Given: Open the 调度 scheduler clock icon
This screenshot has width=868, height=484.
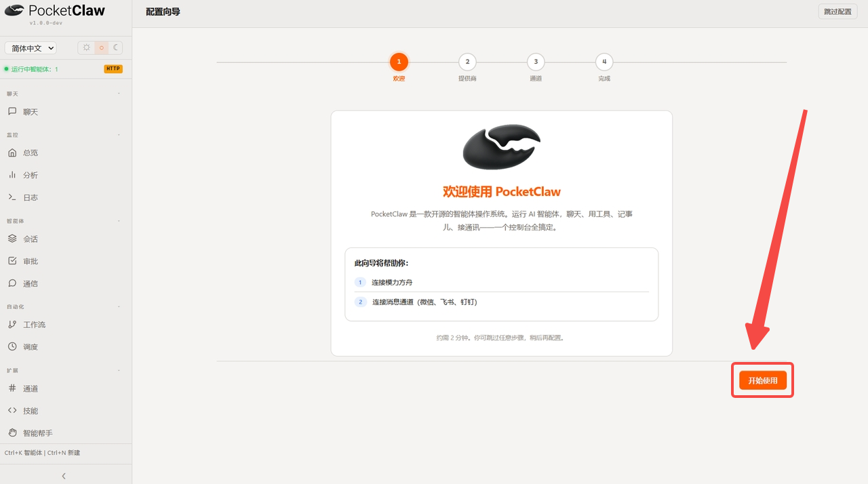Looking at the screenshot, I should point(12,346).
